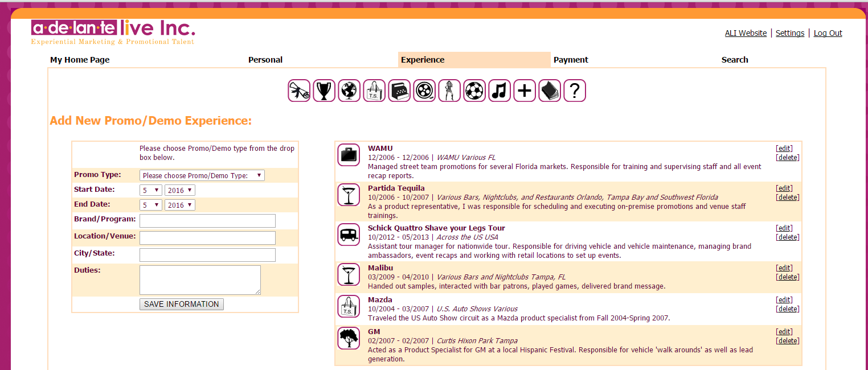Delete the GM experience entry
The height and width of the screenshot is (370, 868).
click(788, 341)
